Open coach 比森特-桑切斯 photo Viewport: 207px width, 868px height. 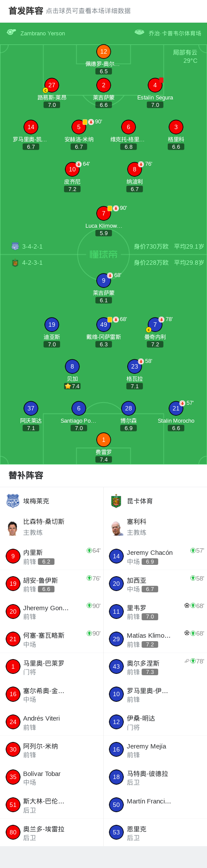click(13, 528)
